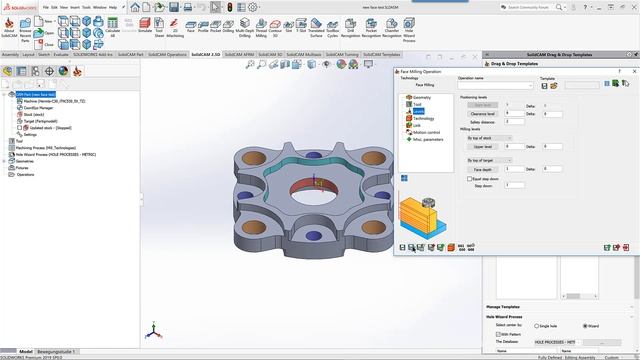
Task: Expand the CAM-Part root node
Action: click(x=4, y=94)
